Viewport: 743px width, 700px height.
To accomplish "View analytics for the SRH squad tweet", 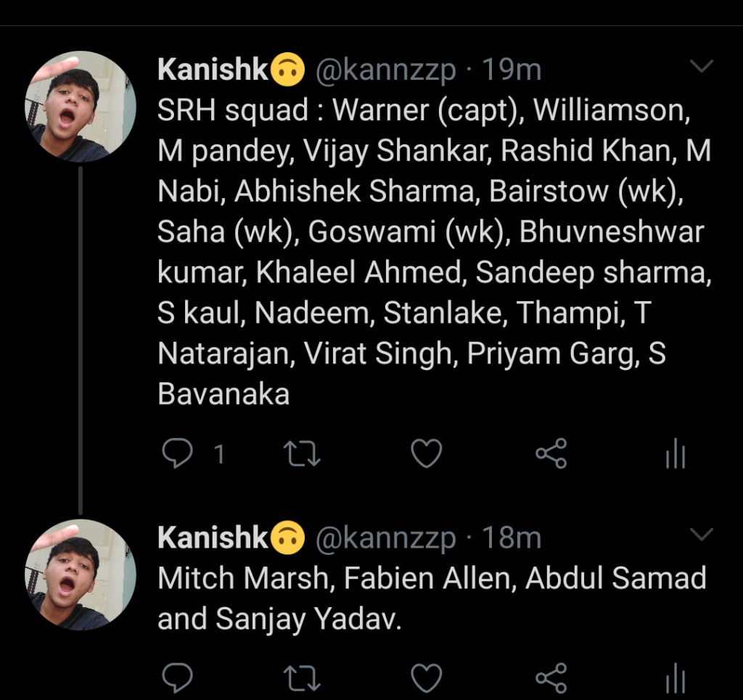I will point(675,456).
